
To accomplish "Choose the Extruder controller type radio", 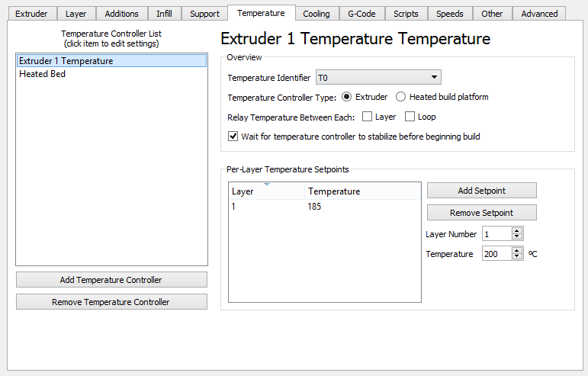I will point(346,97).
